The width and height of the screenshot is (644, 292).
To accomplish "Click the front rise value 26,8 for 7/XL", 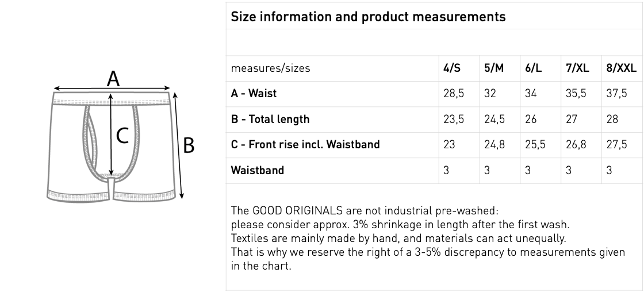I will [576, 144].
